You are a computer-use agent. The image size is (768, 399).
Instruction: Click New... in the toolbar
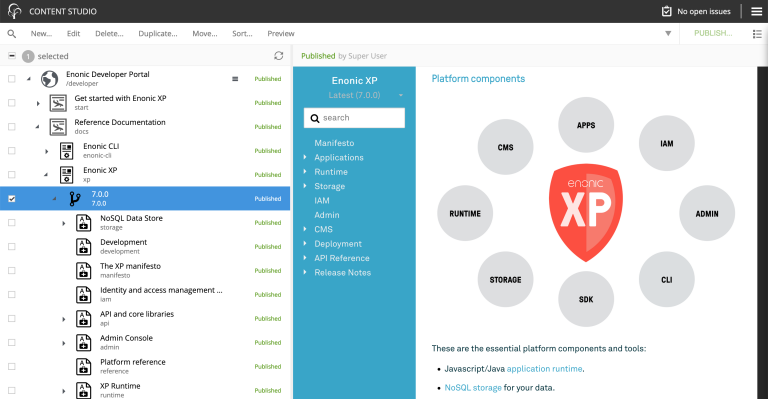point(41,34)
